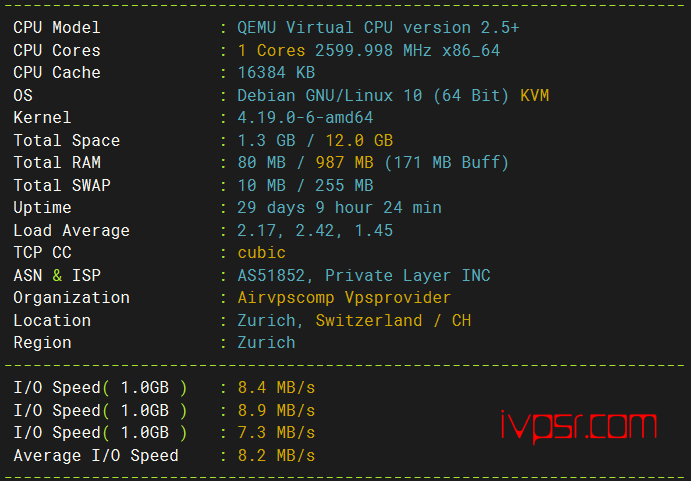Image resolution: width=691 pixels, height=481 pixels.
Task: Click I/O Speed label beside 8.9 MB/s
Action: [100, 411]
